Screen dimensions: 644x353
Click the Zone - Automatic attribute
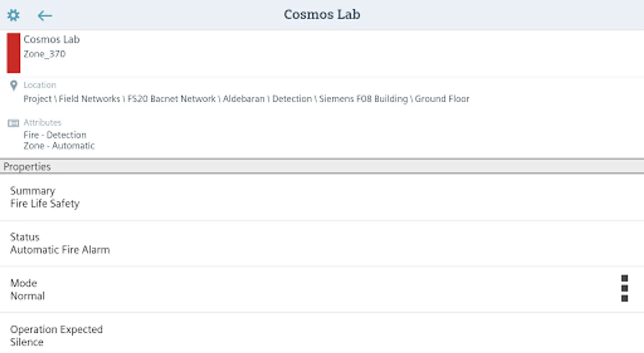coord(59,146)
